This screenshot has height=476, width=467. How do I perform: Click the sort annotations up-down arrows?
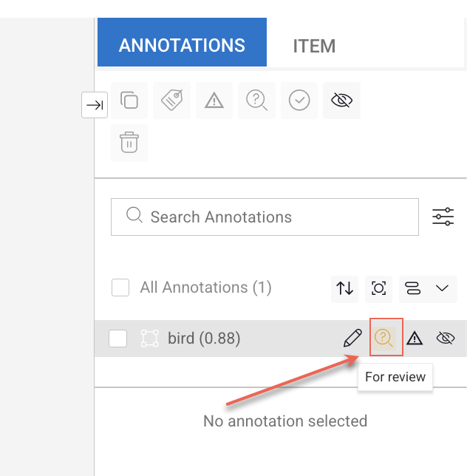(x=345, y=288)
